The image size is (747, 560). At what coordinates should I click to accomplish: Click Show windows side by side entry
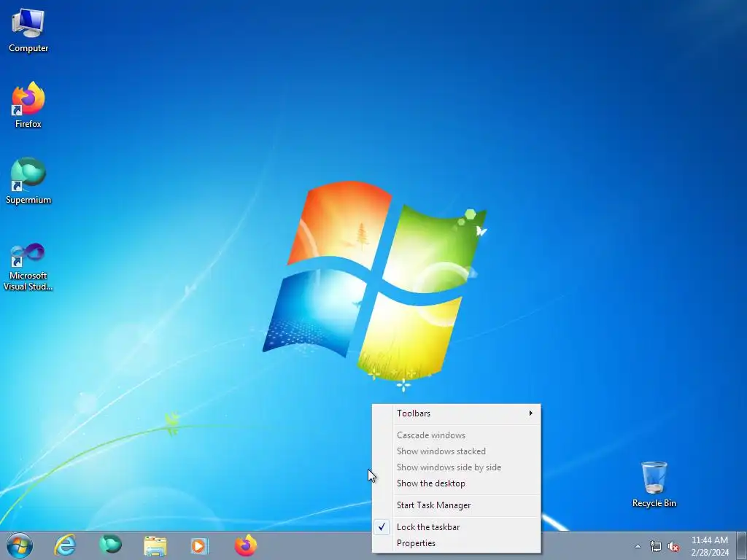coord(457,467)
